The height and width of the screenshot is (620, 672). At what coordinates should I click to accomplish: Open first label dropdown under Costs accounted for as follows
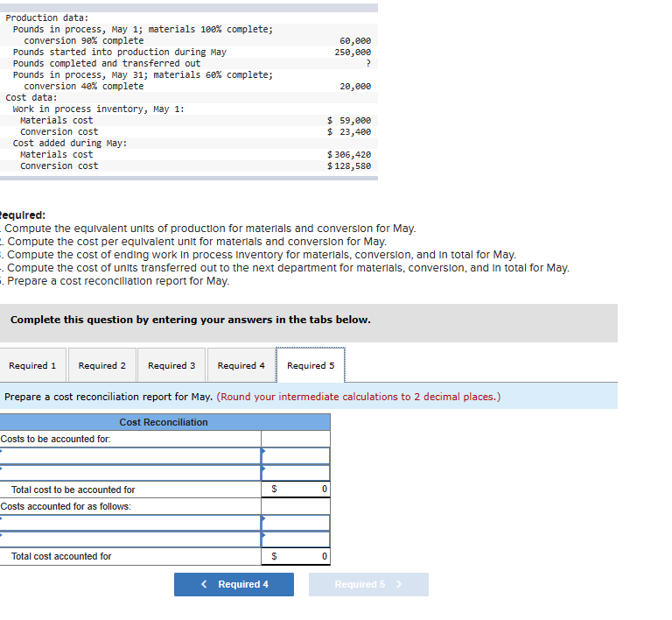click(x=130, y=523)
